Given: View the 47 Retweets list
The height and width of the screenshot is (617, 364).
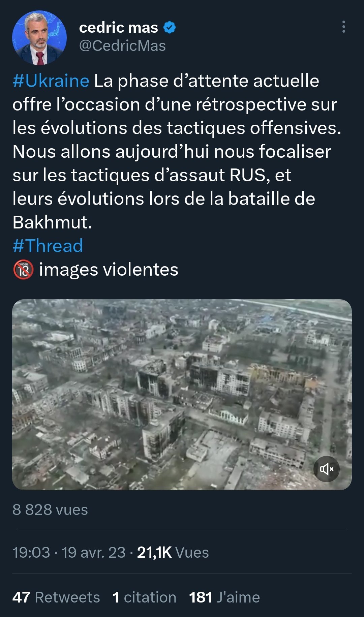Looking at the screenshot, I should (56, 597).
